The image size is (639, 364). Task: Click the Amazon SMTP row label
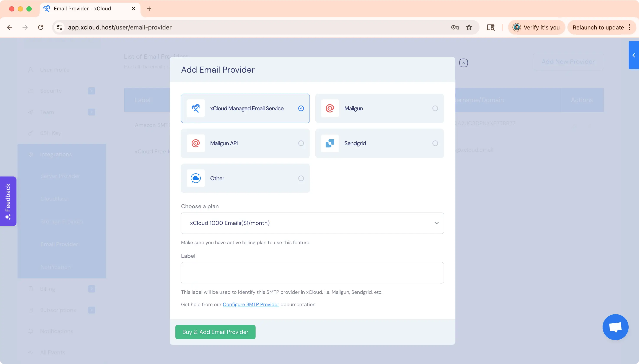[152, 125]
